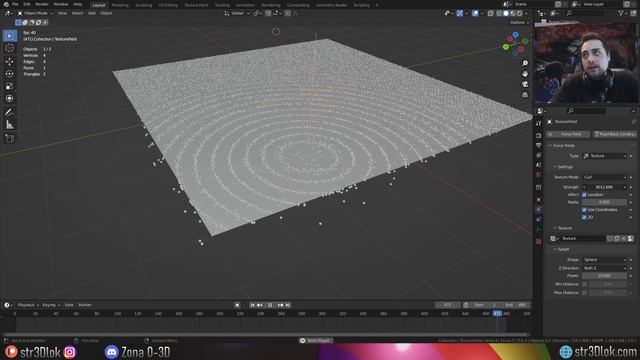This screenshot has height=360, width=640.
Task: Collapse the Falloff subpanel
Action: (x=562, y=249)
